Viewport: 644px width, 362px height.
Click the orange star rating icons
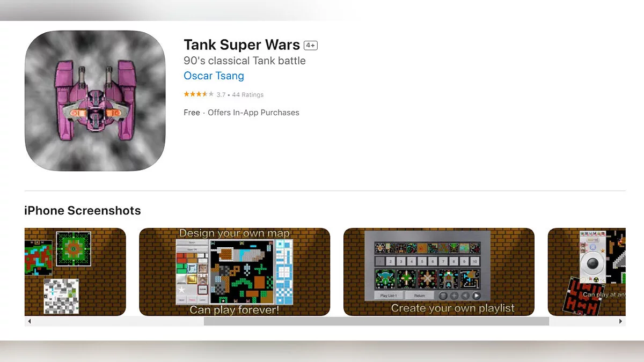tap(199, 94)
